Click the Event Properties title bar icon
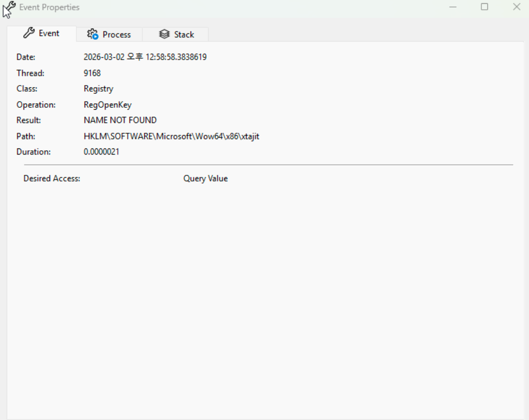The image size is (529, 420). click(x=9, y=8)
